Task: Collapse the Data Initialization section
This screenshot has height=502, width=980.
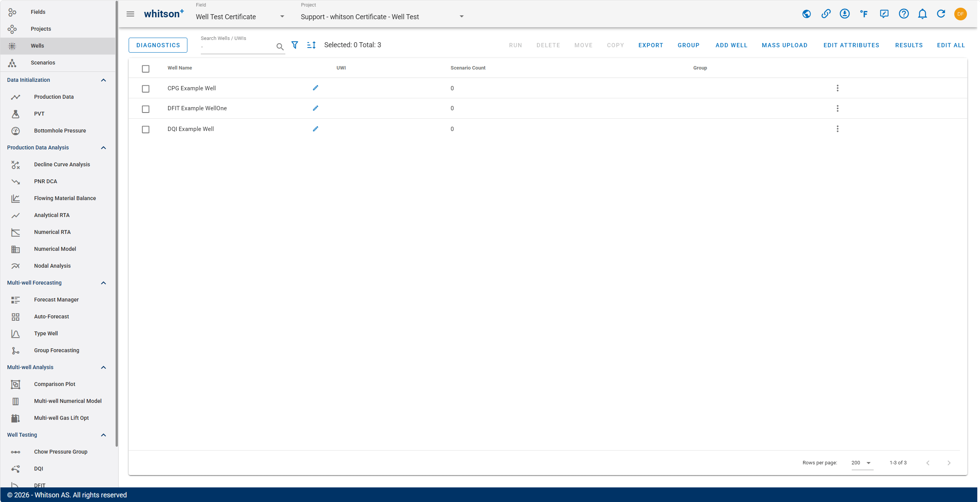Action: point(103,80)
